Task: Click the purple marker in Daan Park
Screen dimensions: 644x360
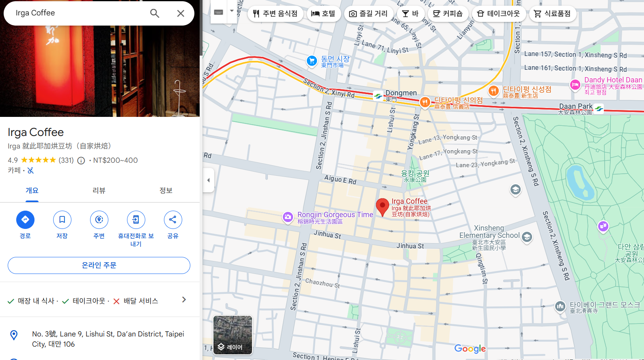Action: pos(603,226)
